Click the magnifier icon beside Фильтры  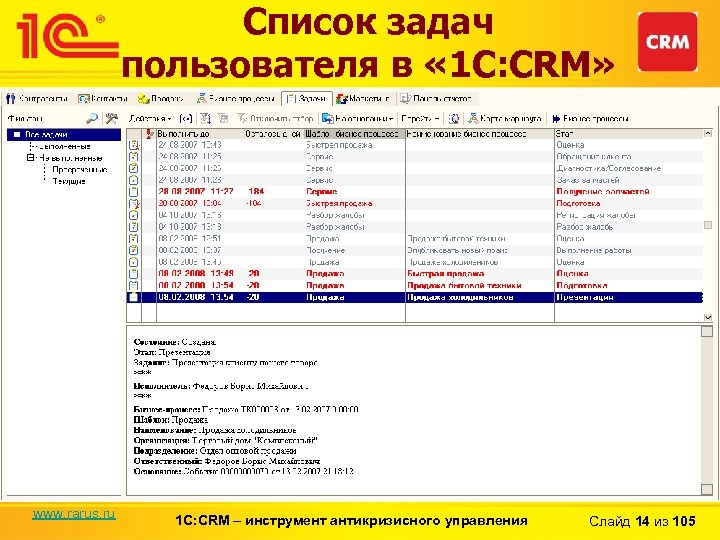(x=92, y=118)
